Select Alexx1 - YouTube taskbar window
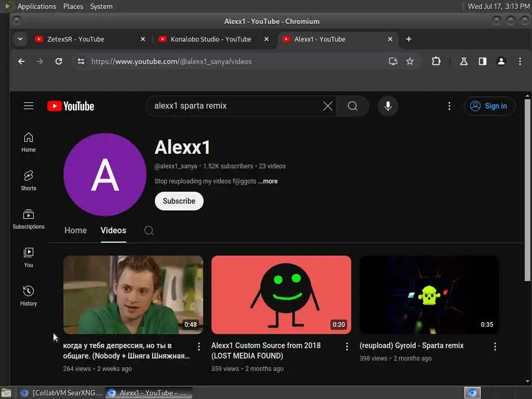532x399 pixels. click(149, 393)
